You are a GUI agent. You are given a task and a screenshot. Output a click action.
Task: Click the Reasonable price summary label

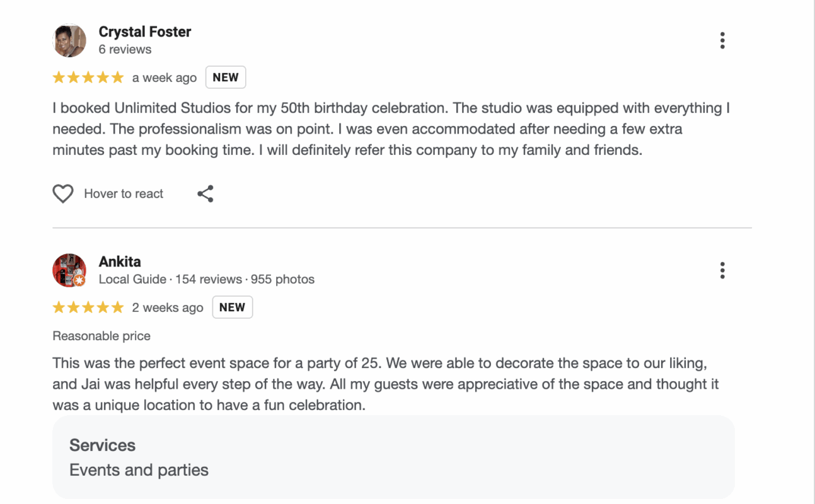click(x=101, y=336)
